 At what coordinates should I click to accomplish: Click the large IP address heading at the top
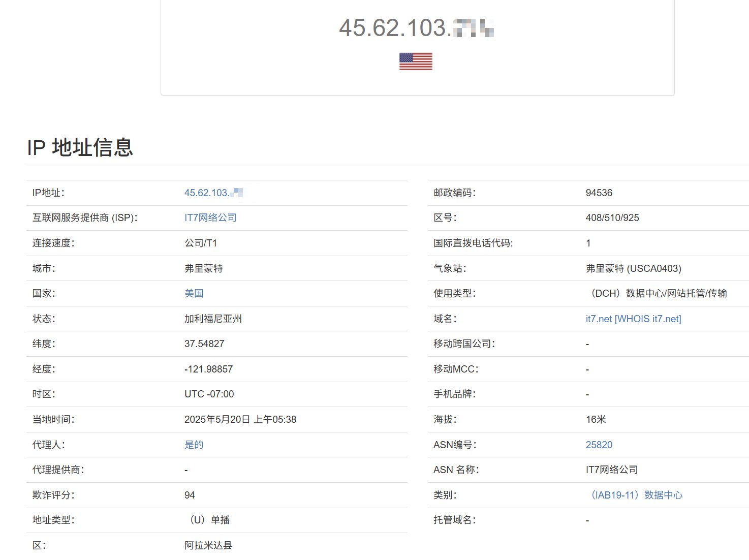click(416, 28)
